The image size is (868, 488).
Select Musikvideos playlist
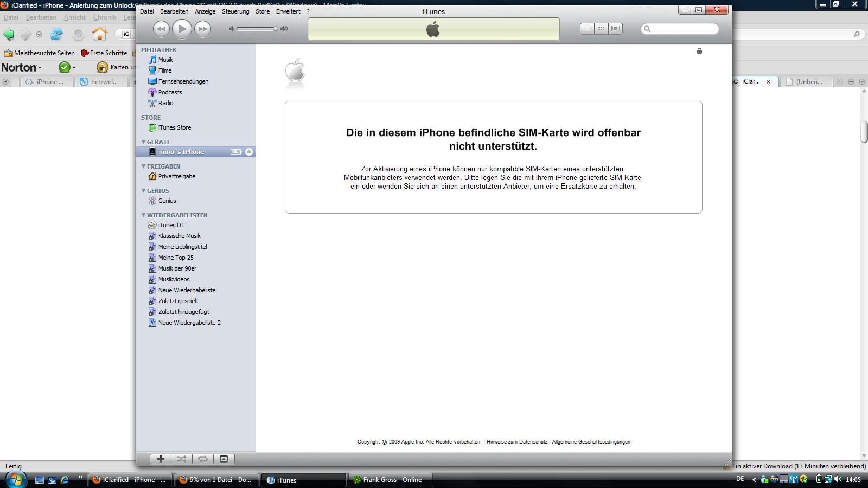(174, 279)
